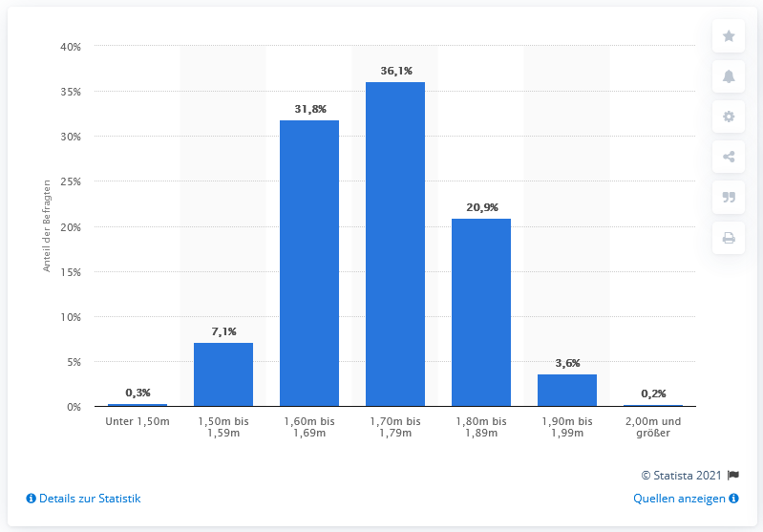Open chart settings gear icon
The image size is (763, 532).
[x=729, y=117]
